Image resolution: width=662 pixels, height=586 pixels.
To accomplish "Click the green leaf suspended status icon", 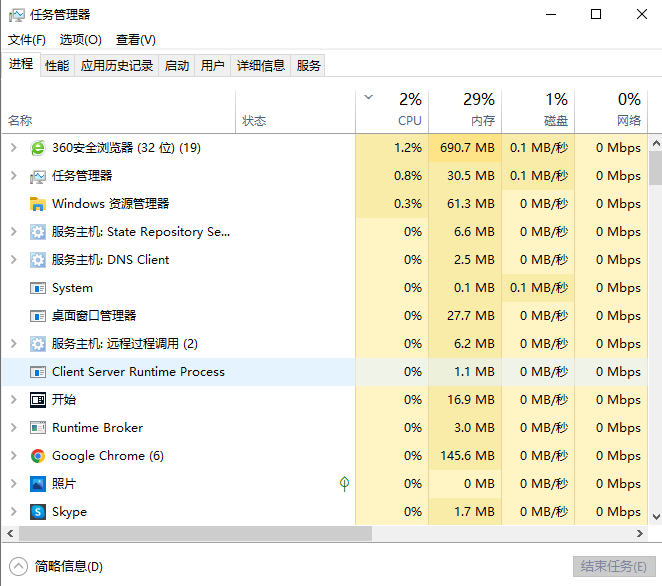I will (x=344, y=484).
